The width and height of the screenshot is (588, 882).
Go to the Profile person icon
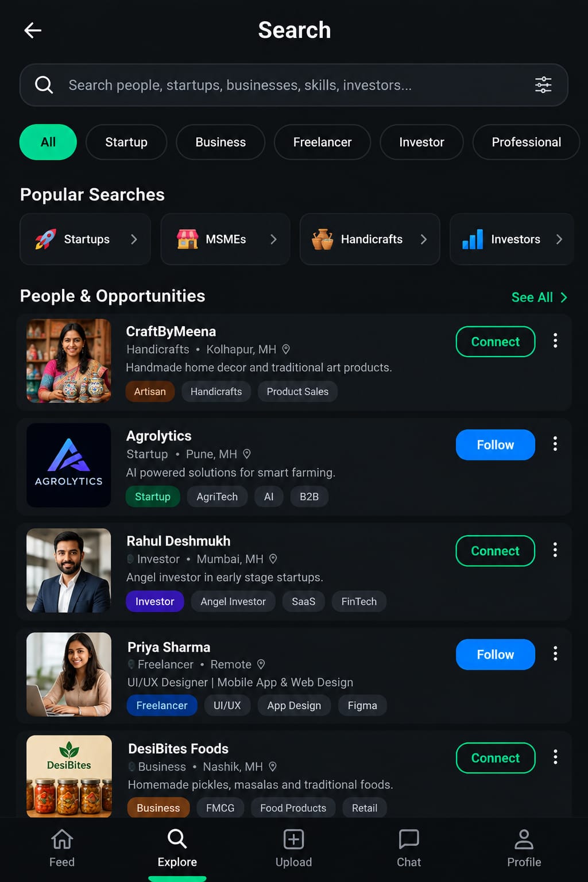point(524,840)
